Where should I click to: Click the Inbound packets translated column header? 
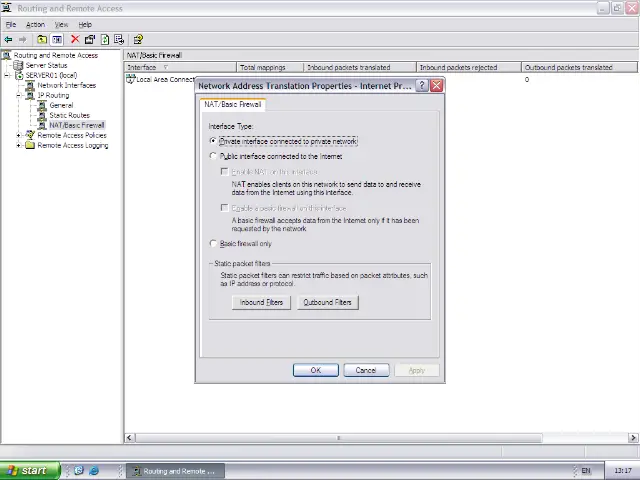[360, 67]
